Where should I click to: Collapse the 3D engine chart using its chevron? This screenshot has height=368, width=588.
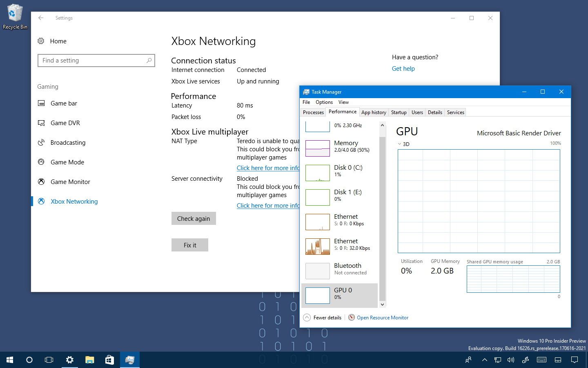tap(399, 144)
